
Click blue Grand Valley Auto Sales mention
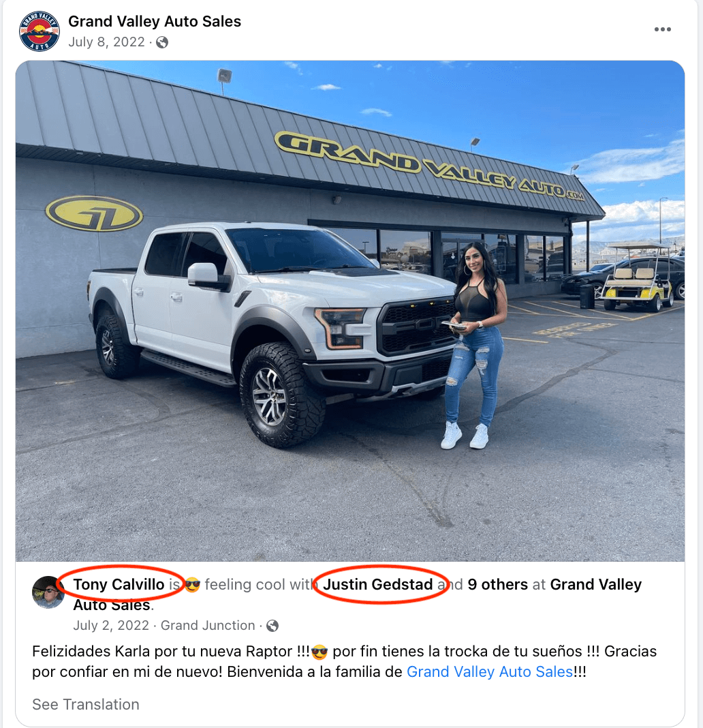490,672
